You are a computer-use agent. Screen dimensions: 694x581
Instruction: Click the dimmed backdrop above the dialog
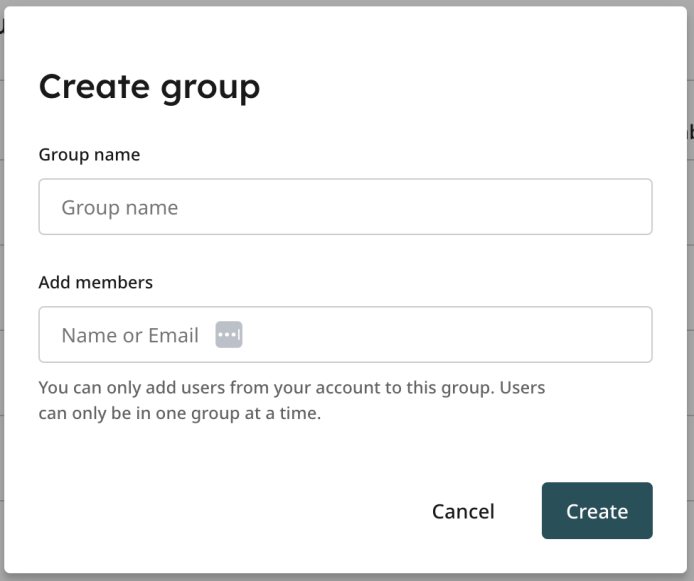click(345, 3)
